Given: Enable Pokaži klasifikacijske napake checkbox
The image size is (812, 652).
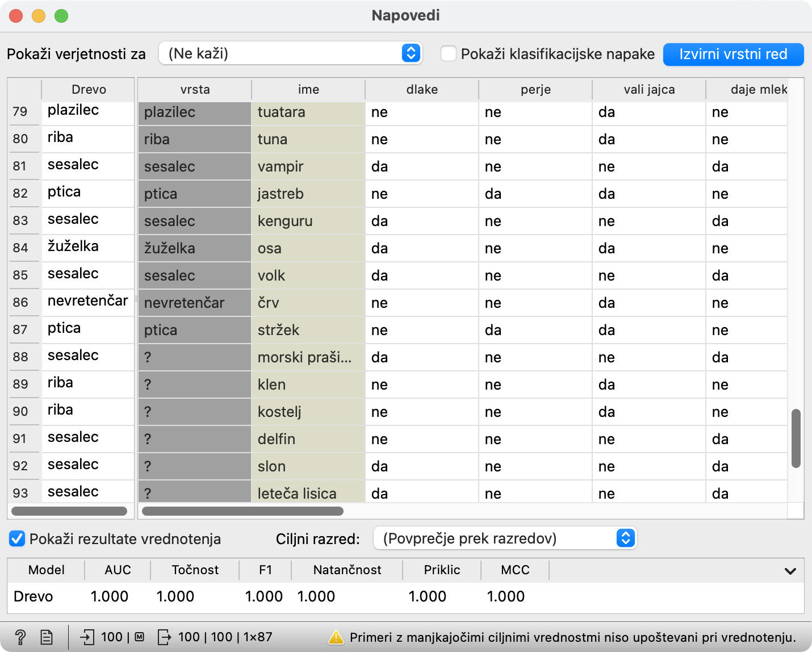Looking at the screenshot, I should (449, 54).
